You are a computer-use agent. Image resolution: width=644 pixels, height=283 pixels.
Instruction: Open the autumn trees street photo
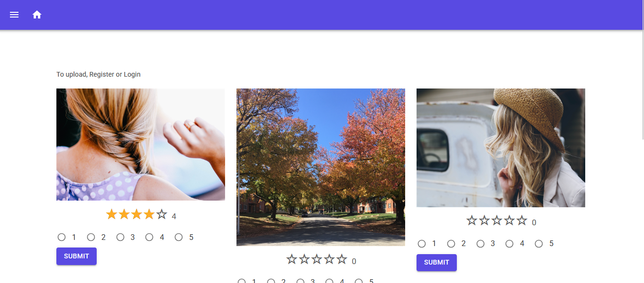pos(321,167)
